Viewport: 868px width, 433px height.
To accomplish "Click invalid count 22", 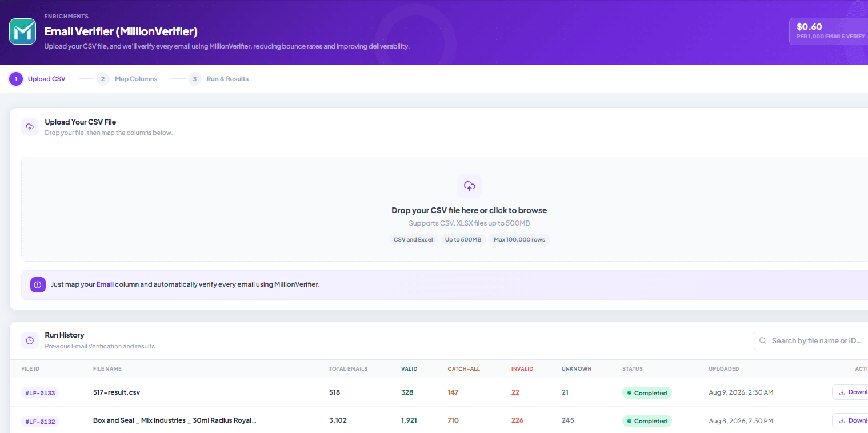I will click(515, 392).
